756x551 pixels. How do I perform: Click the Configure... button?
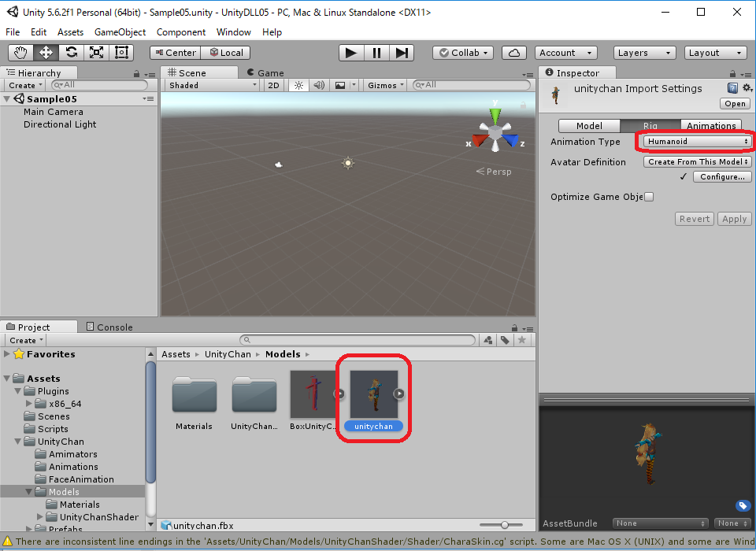tap(722, 177)
